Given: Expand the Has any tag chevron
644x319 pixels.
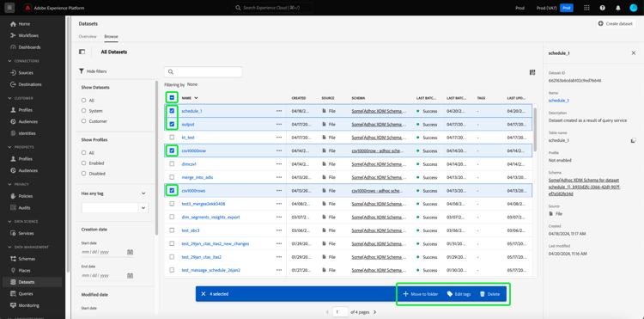Looking at the screenshot, I should [x=143, y=193].
